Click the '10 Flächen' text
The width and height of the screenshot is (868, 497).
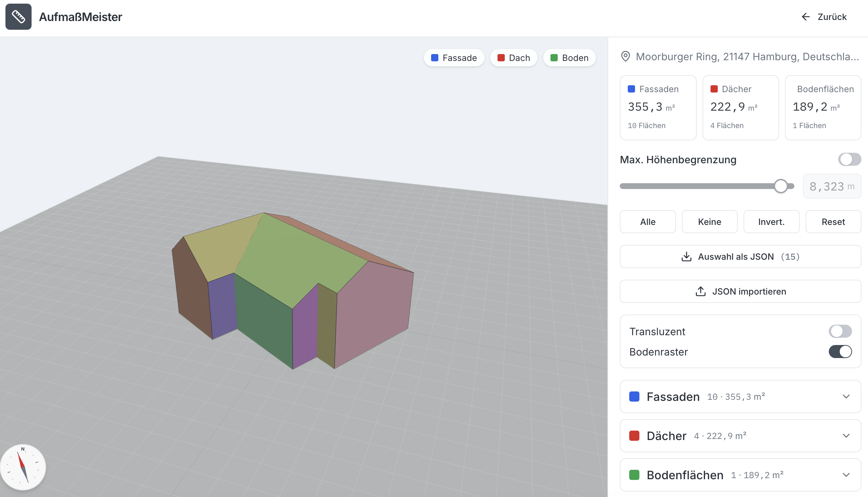coord(647,126)
